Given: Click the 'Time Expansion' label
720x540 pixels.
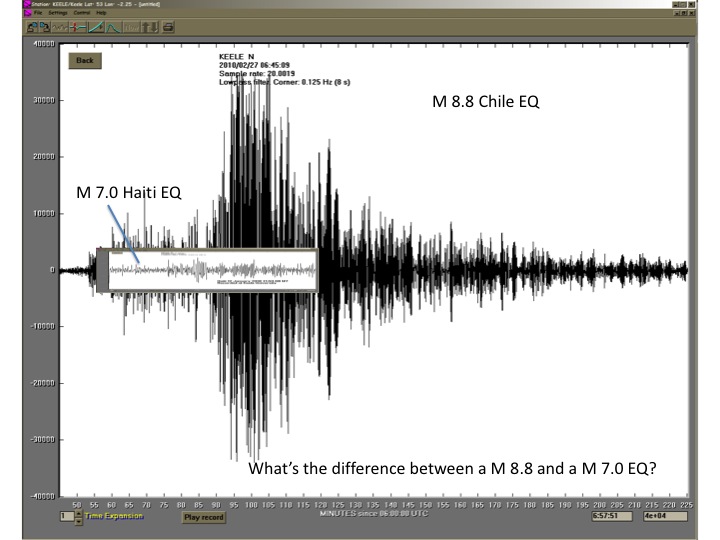Looking at the screenshot, I should (114, 516).
